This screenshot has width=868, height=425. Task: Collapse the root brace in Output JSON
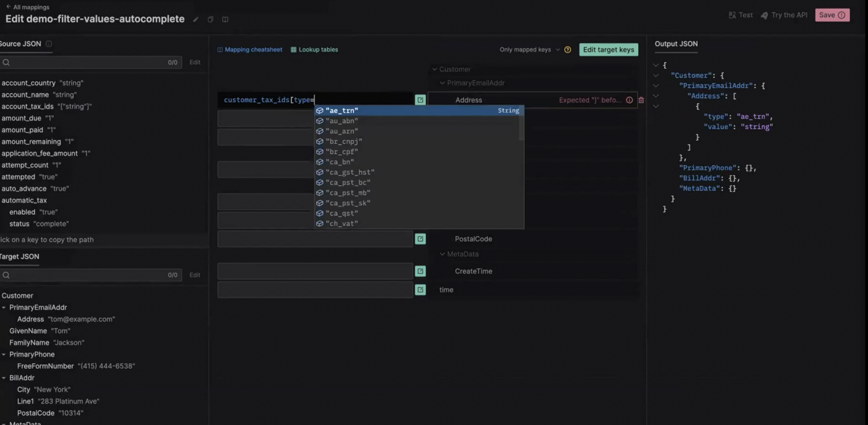click(x=656, y=65)
